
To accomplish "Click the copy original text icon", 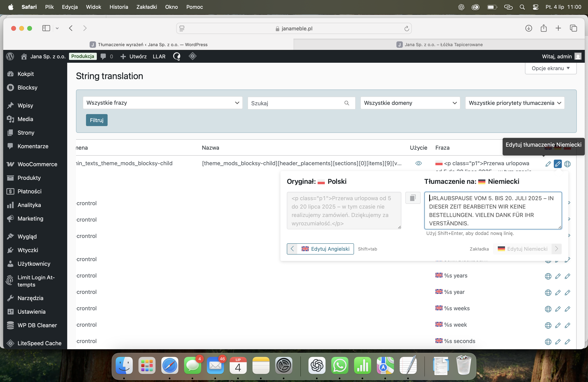I will coord(413,198).
